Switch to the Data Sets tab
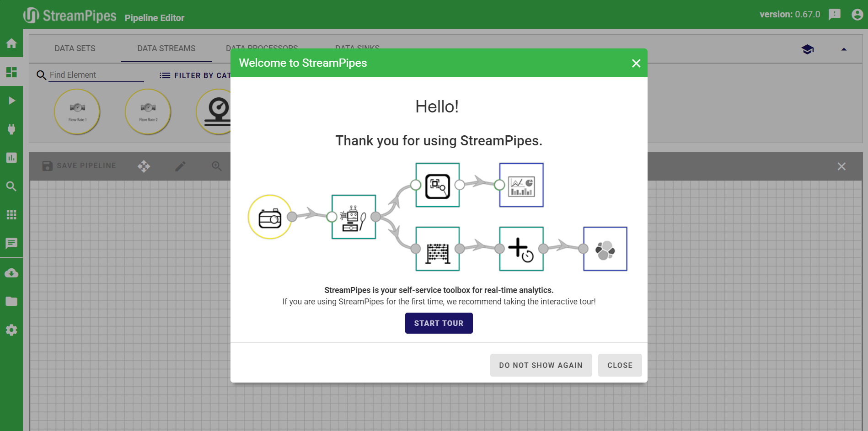This screenshot has width=868, height=431. pyautogui.click(x=75, y=48)
